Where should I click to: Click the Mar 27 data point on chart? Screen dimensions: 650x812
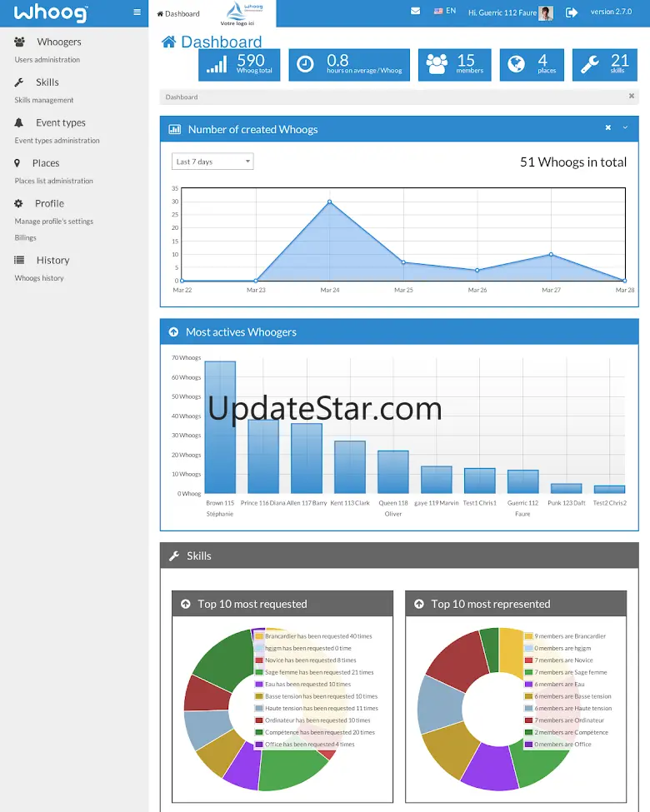pyautogui.click(x=551, y=254)
